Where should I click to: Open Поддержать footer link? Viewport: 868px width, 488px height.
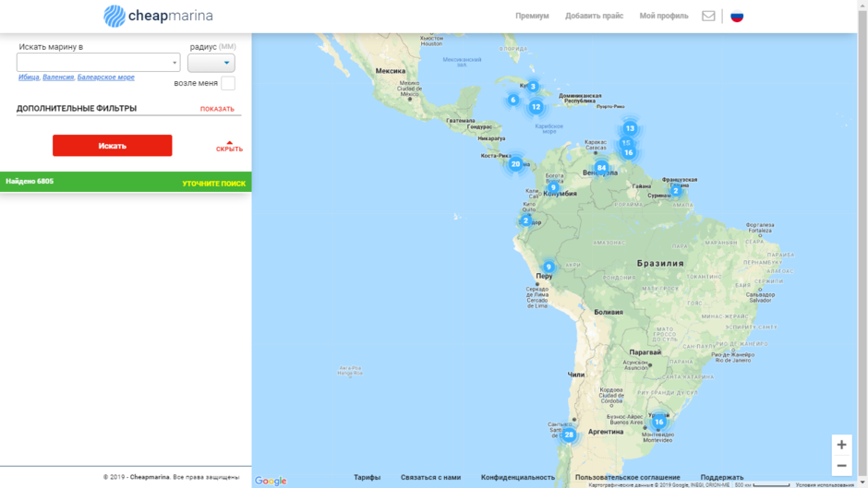coord(722,477)
